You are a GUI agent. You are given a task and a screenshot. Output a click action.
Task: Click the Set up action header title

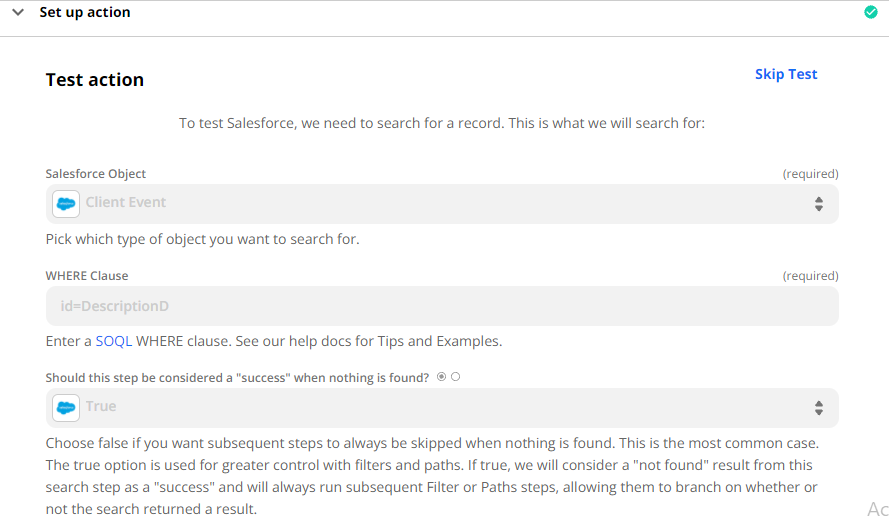coord(84,12)
